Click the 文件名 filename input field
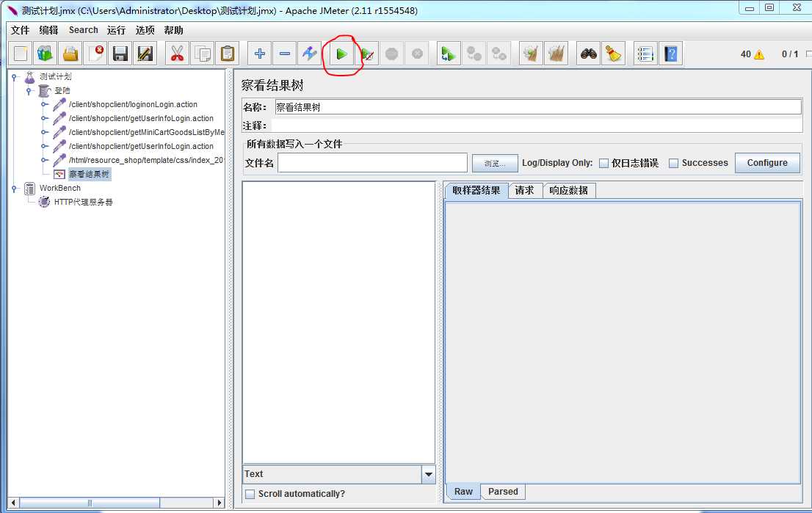The width and height of the screenshot is (812, 513). coord(372,162)
